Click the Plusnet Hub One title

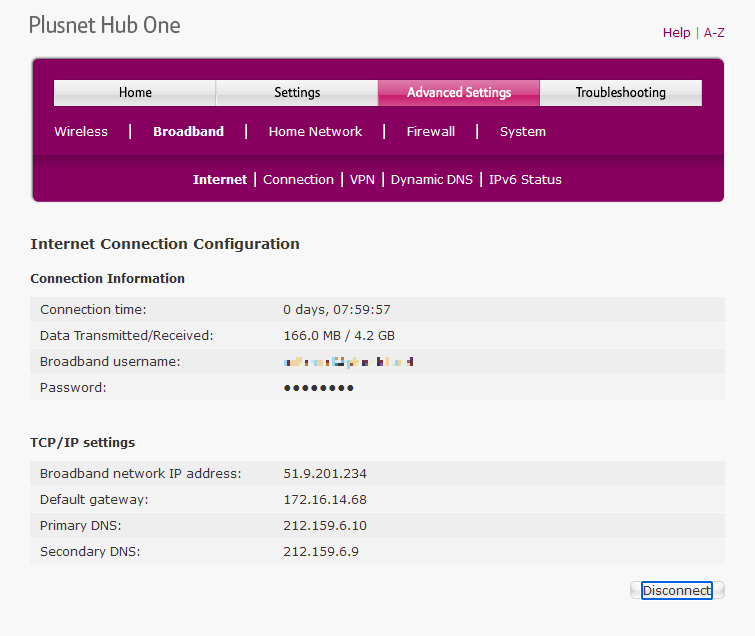105,26
